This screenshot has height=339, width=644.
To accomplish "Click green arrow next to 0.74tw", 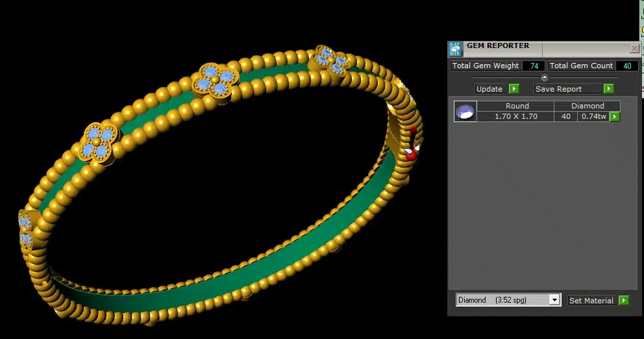I will coord(615,117).
